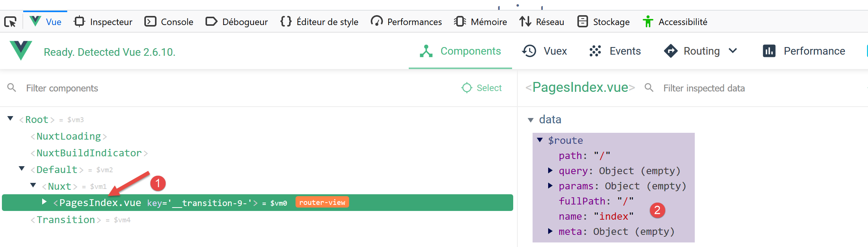Viewport: 868px width, 247px height.
Task: Open the Accessibilité panel
Action: 675,22
